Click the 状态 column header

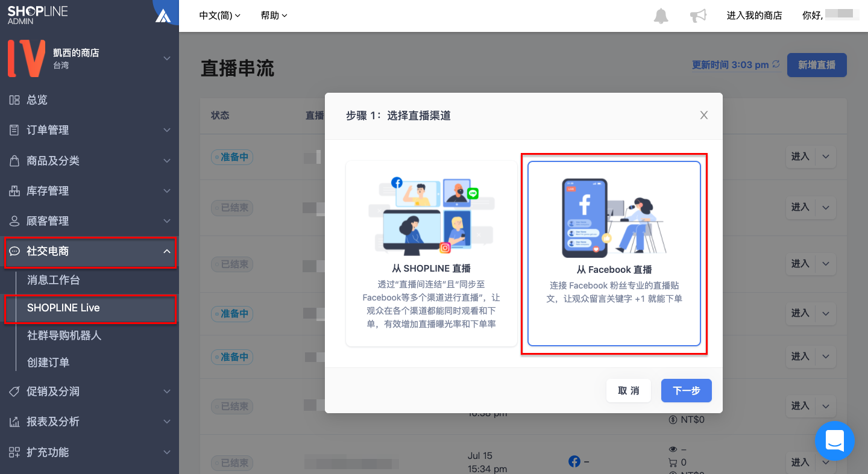point(220,115)
